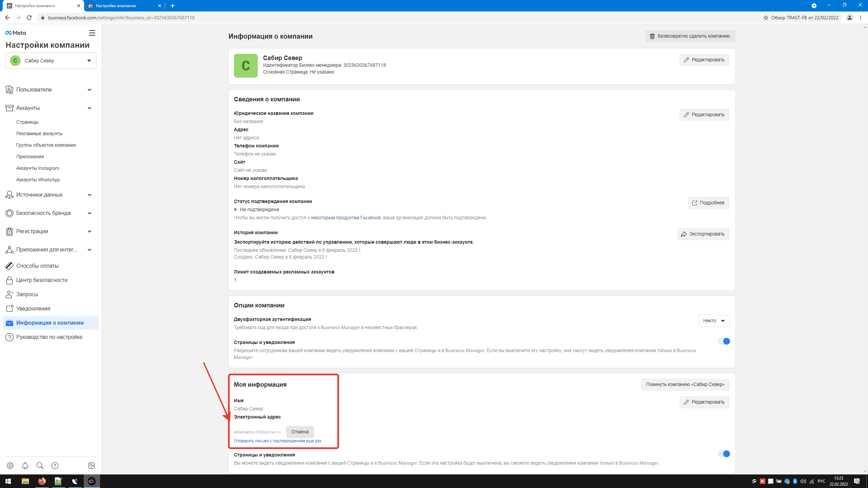The width and height of the screenshot is (868, 488).
Task: Click Безвозвратно удалить компанию button
Action: point(690,36)
